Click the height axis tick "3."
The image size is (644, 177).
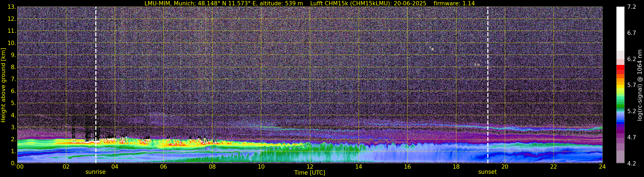13,127
